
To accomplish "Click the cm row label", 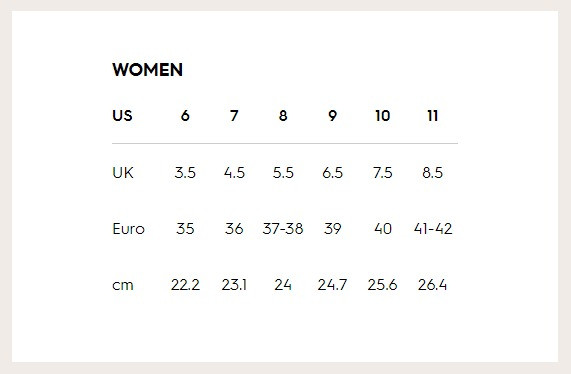I will pos(123,285).
